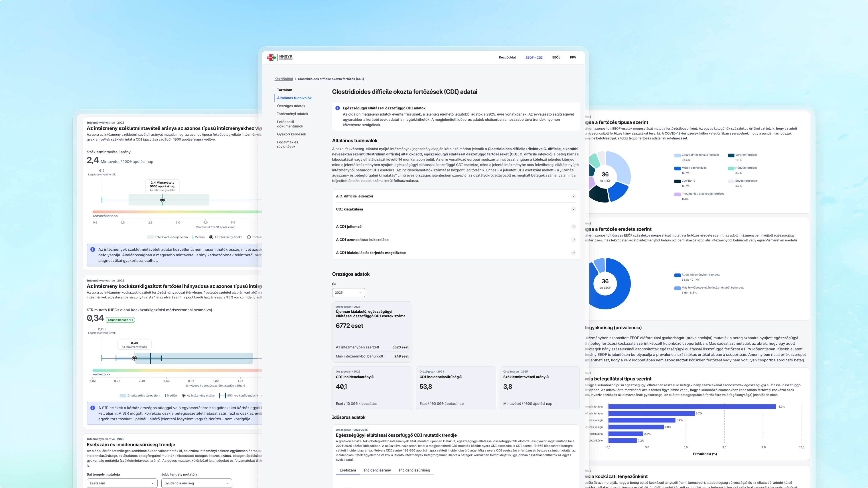Click the Adott intézményben szerzett legend swatch
868x488 pixels.
[x=677, y=275]
